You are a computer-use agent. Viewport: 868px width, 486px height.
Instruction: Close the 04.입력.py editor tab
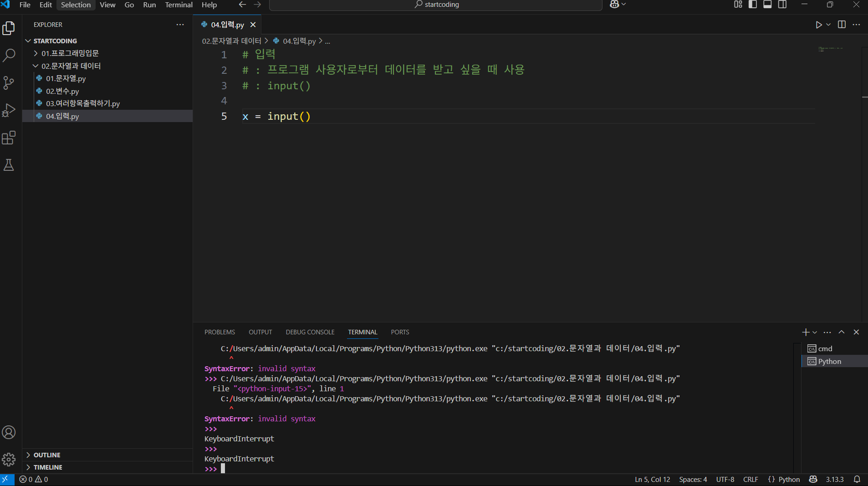point(253,25)
